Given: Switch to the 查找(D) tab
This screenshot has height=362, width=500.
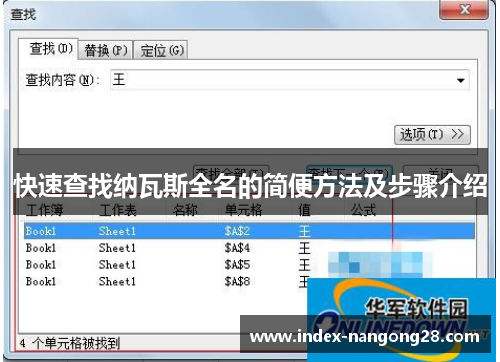Looking at the screenshot, I should pos(49,49).
